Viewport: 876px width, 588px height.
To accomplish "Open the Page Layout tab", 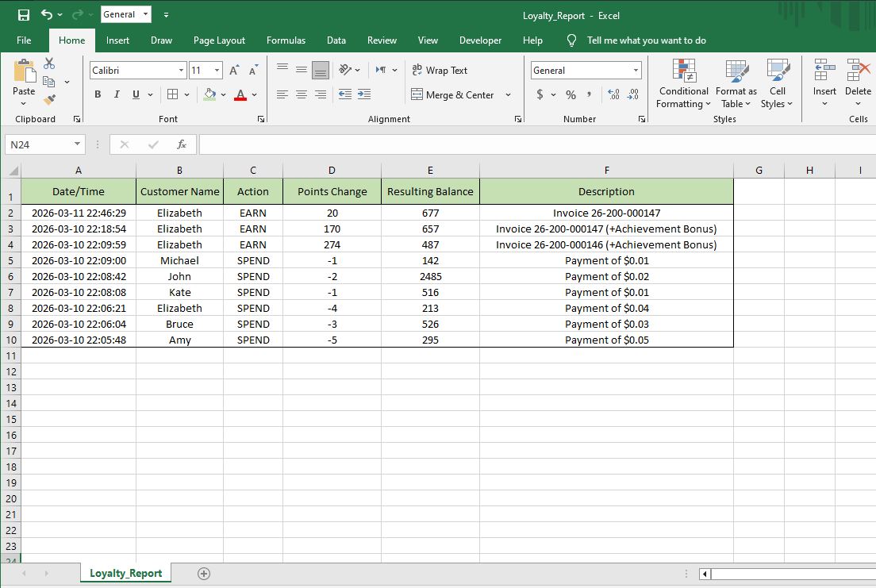I will (219, 40).
